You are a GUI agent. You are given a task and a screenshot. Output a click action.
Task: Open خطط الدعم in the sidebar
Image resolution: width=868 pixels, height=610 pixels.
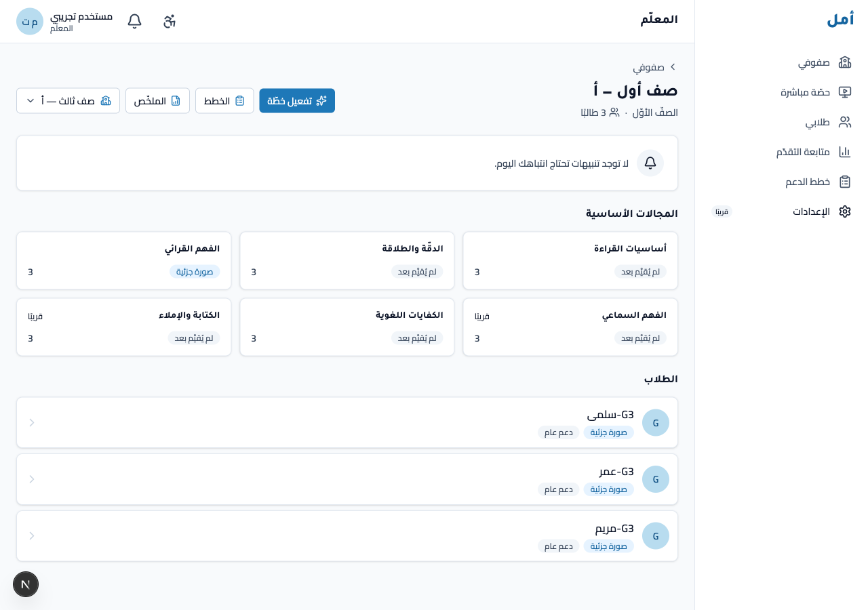[781, 182]
